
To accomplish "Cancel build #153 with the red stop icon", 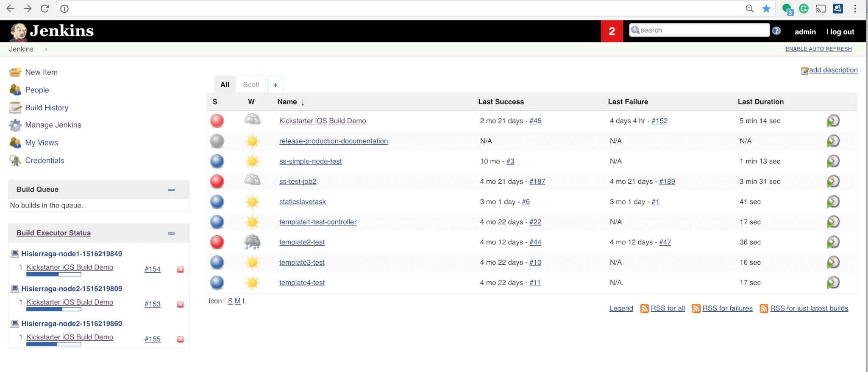I will pyautogui.click(x=180, y=305).
